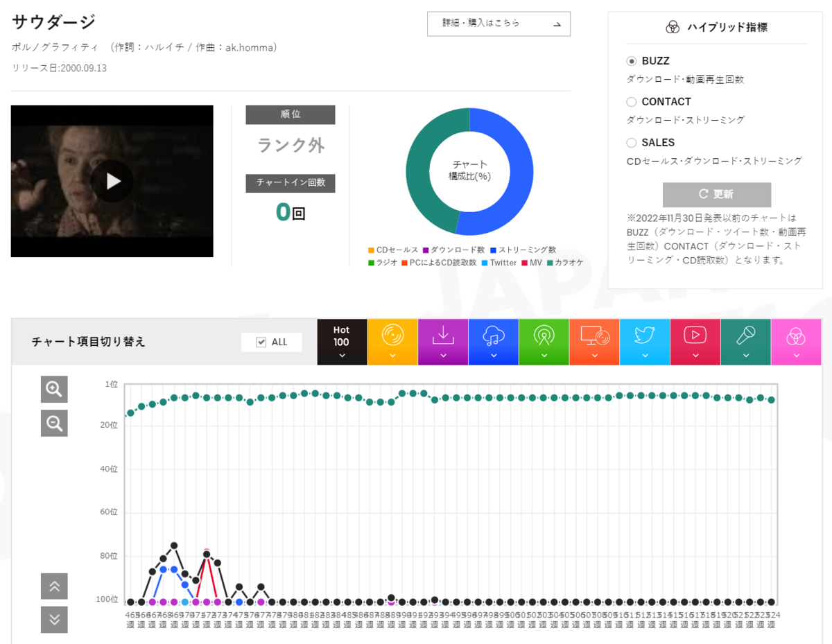Screen dimensions: 832x644
Task: Click the ランク外 rank value
Action: point(291,145)
